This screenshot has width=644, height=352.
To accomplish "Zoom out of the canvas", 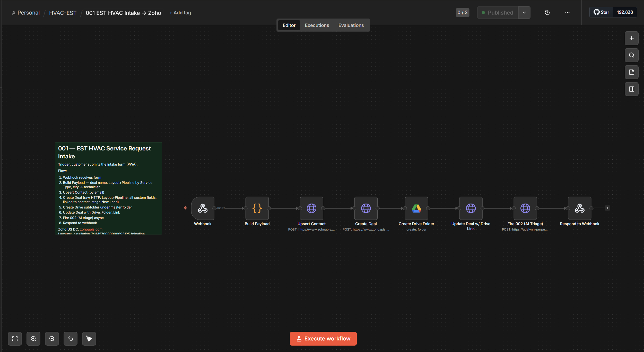I will click(x=52, y=338).
